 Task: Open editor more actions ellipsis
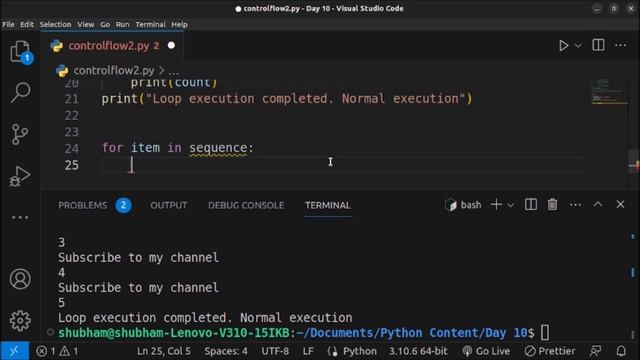point(620,45)
